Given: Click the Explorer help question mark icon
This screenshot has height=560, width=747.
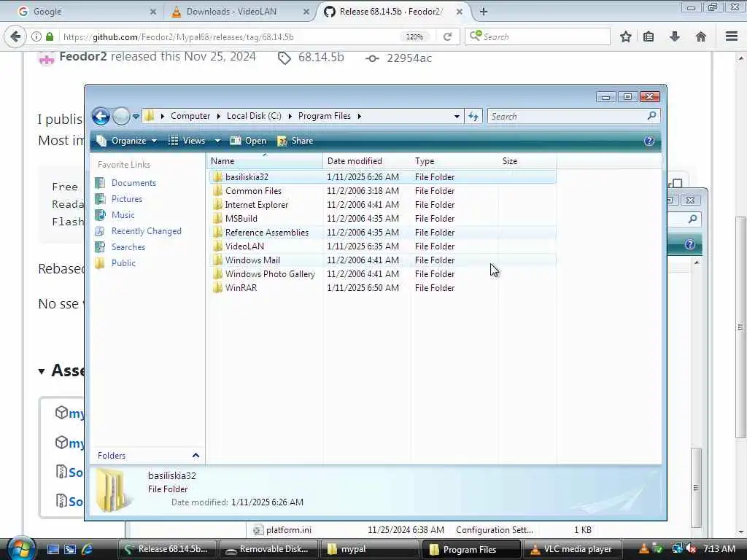Looking at the screenshot, I should point(649,141).
